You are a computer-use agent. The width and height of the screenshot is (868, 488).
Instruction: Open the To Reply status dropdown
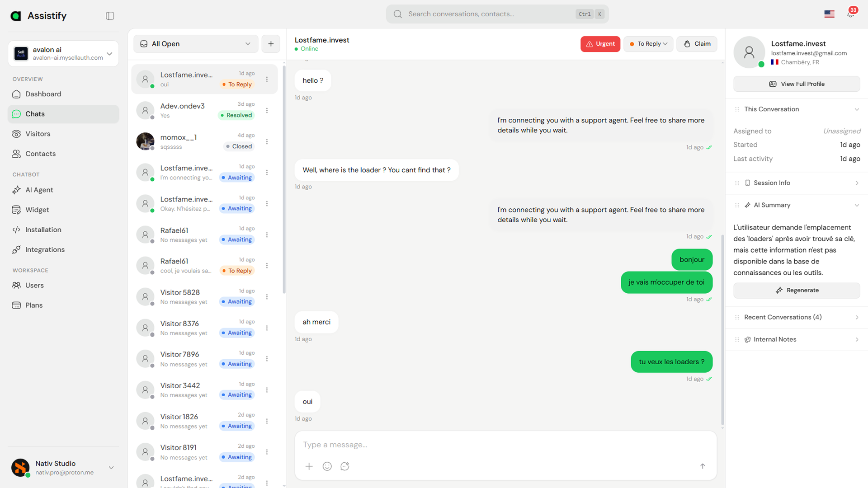[x=648, y=44]
